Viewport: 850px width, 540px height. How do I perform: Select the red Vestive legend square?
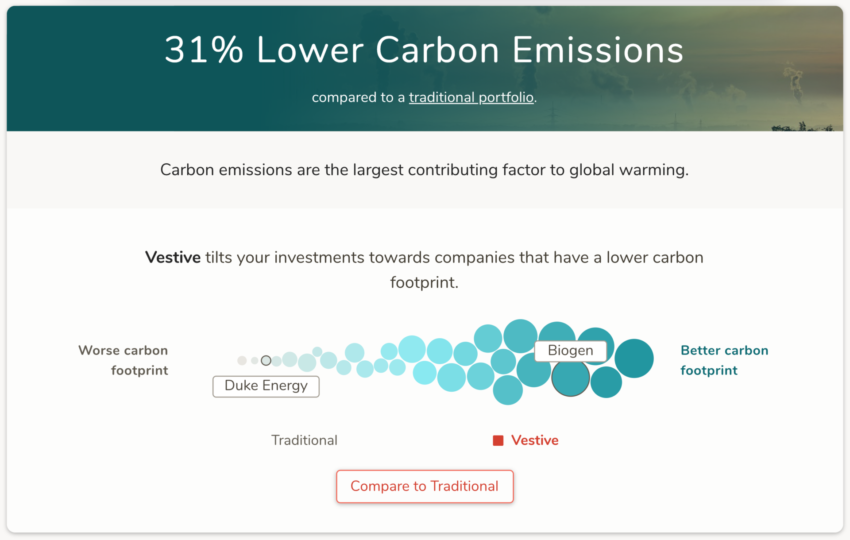click(x=498, y=441)
